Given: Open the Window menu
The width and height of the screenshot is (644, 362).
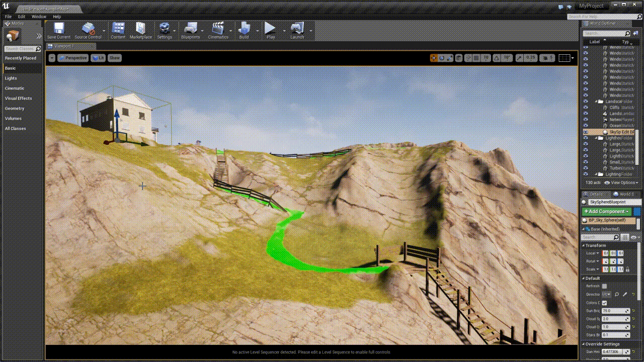Looking at the screenshot, I should pos(39,17).
